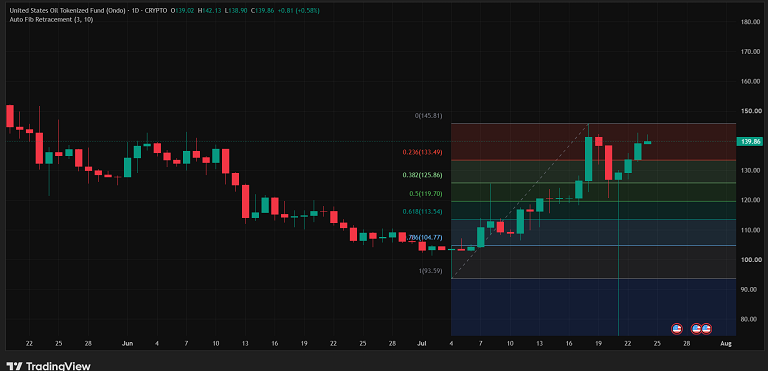Click the 130.00 price axis label
The width and height of the screenshot is (768, 371).
(751, 171)
